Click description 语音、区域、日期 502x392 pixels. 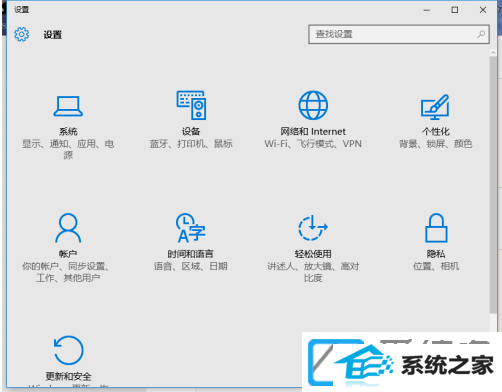[191, 266]
